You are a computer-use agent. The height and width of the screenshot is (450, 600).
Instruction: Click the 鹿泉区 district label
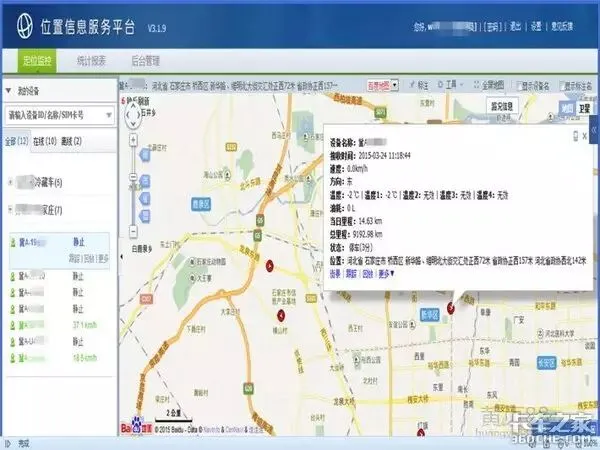click(201, 204)
